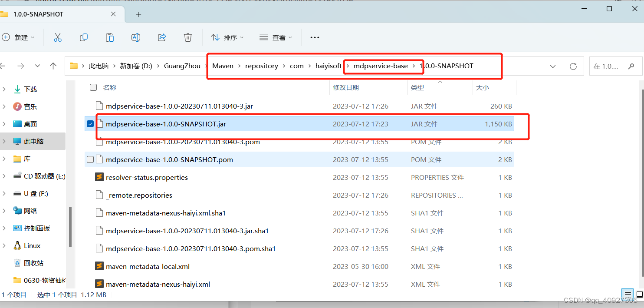
Task: Click the maven-metadata-nexus-haiyi.xml file icon
Action: [99, 284]
